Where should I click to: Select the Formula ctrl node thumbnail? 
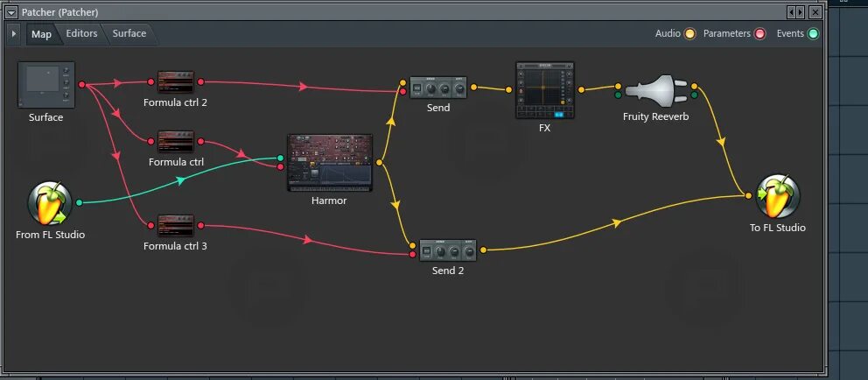[176, 142]
